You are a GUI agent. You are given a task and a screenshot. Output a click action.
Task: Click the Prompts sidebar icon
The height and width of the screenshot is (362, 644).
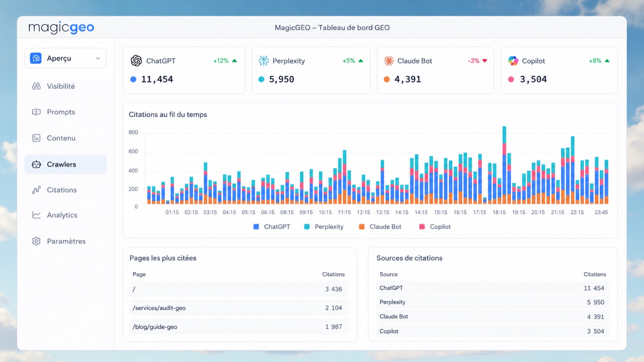point(36,112)
